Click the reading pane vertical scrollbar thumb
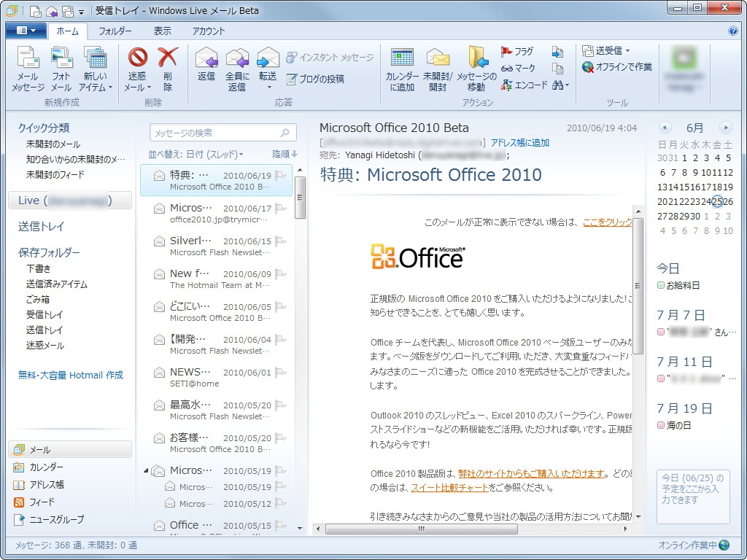Viewport: 747px width, 560px height. 638,286
